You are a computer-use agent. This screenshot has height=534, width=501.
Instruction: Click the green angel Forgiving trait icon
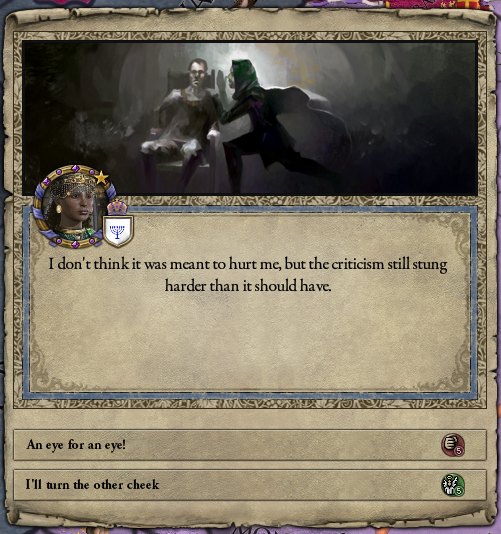click(x=453, y=485)
